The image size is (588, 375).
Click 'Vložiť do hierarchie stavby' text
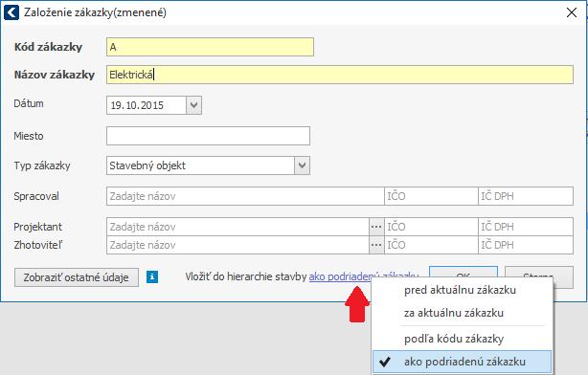coord(246,276)
